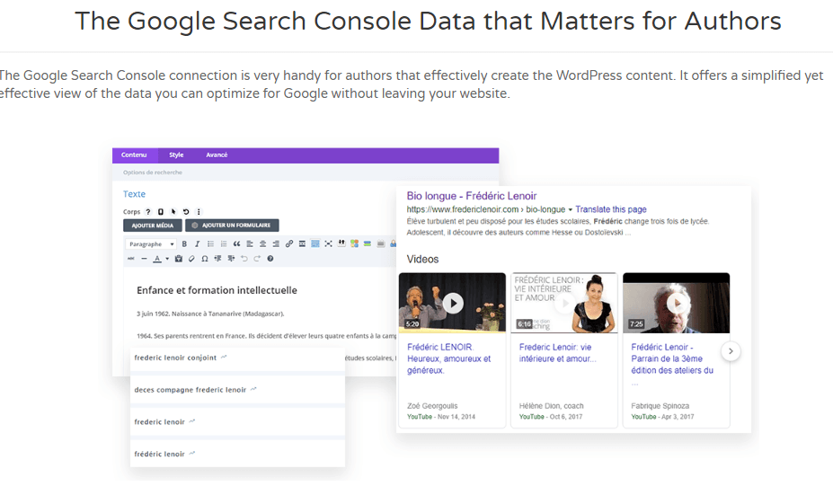Click the Corps responsive phone icon
This screenshot has height=504, width=833.
(x=161, y=212)
